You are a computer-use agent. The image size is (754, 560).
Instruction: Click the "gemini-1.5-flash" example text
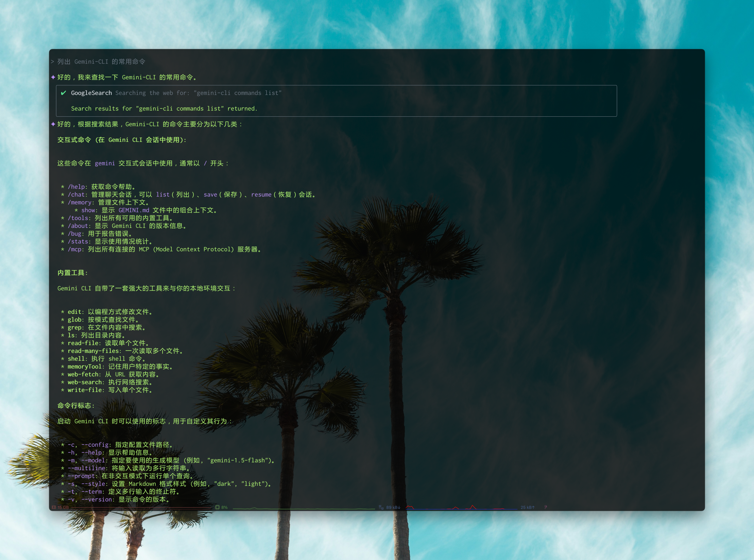coord(237,460)
